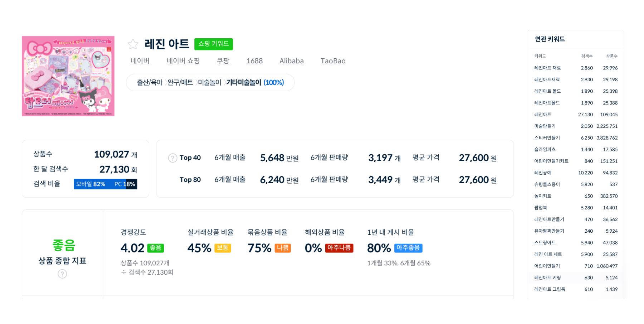Click the help icon under 상품 종합 지표

click(x=62, y=274)
